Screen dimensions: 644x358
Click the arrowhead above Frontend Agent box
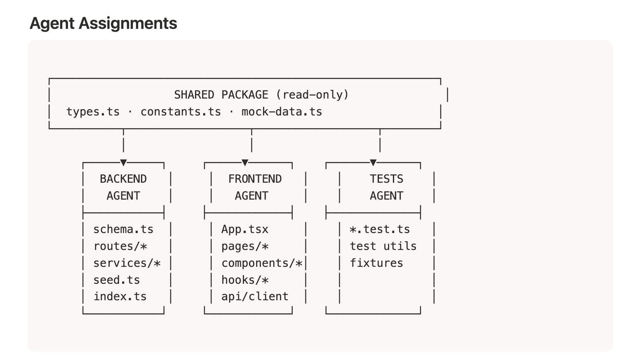point(245,163)
